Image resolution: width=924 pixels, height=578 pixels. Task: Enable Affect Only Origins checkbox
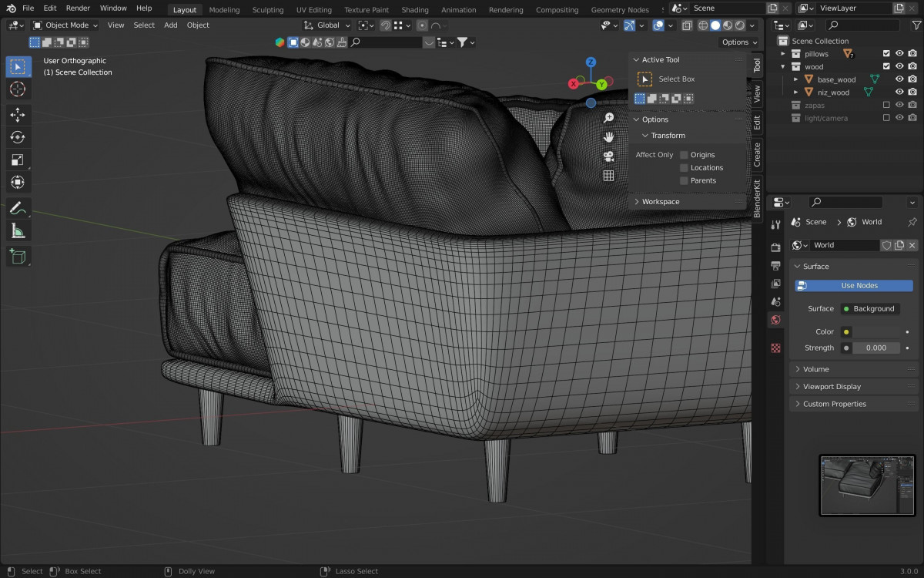[684, 155]
